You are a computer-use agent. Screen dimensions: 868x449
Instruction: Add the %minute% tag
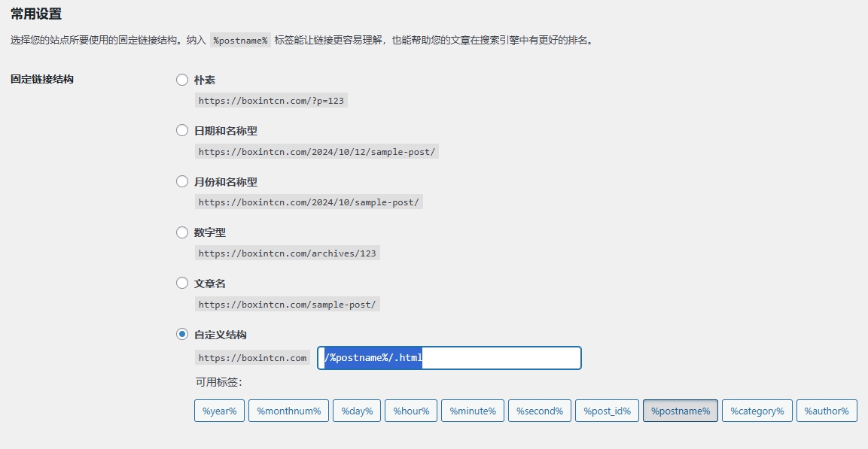472,411
